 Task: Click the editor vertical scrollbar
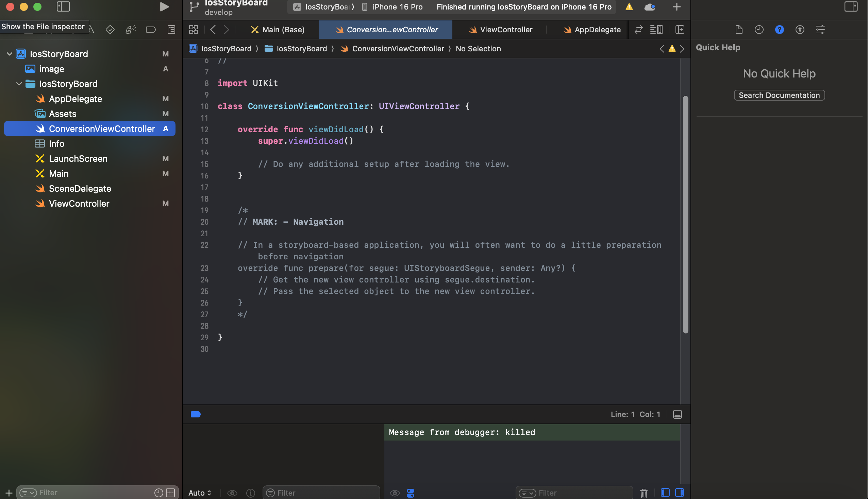(x=685, y=214)
